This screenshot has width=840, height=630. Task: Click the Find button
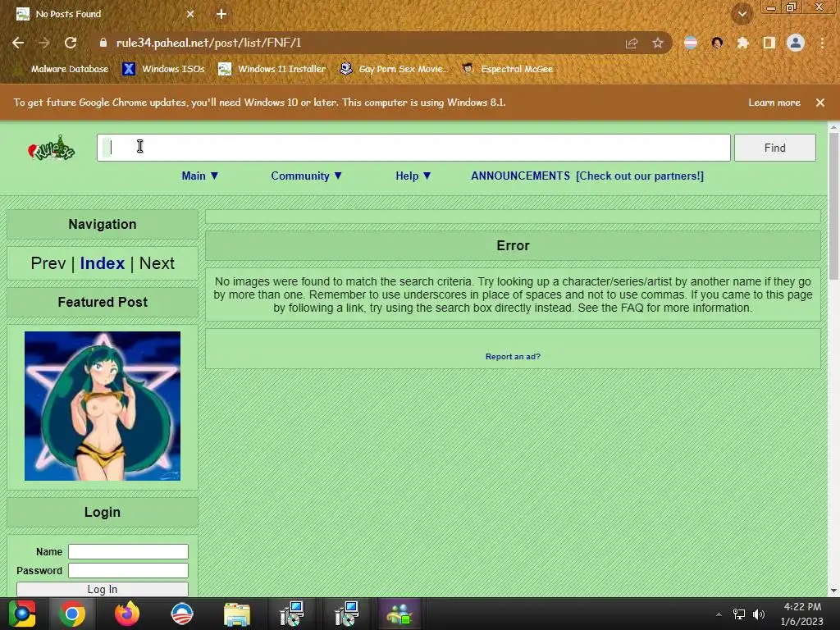[x=774, y=148]
